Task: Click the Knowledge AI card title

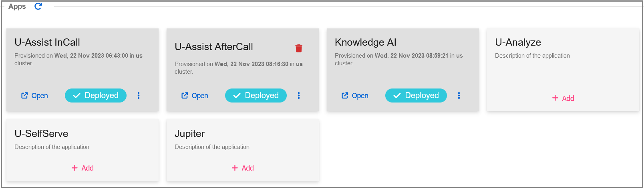Action: click(x=365, y=42)
